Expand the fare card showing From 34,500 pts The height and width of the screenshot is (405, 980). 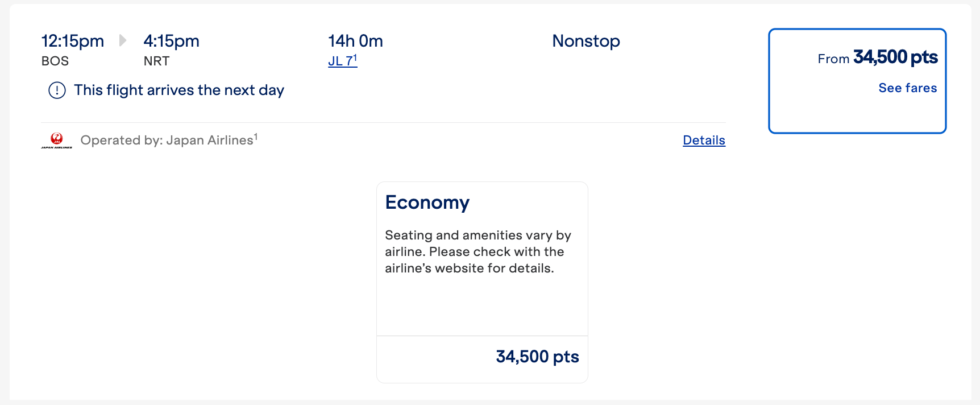point(857,80)
